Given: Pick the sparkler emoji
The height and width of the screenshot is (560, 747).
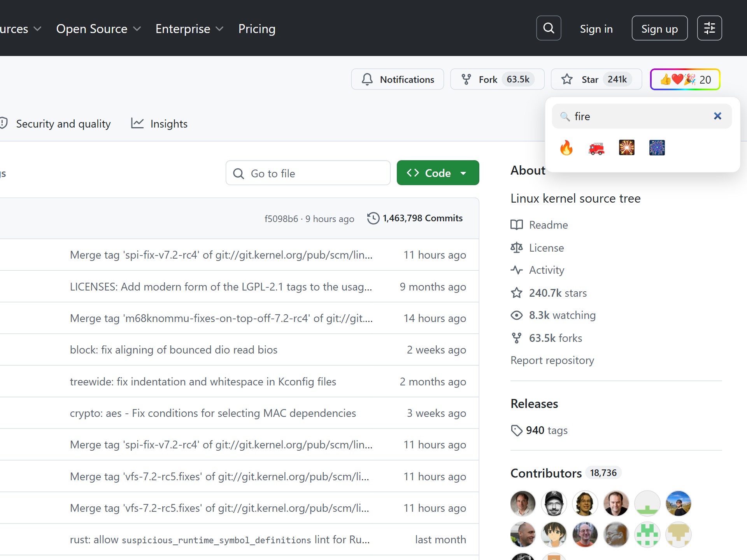Looking at the screenshot, I should pyautogui.click(x=626, y=148).
